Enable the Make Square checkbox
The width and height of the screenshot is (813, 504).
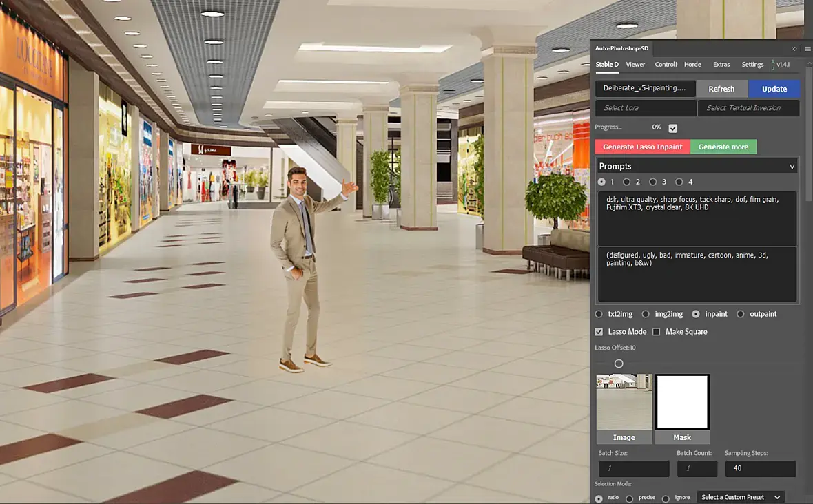pos(656,332)
